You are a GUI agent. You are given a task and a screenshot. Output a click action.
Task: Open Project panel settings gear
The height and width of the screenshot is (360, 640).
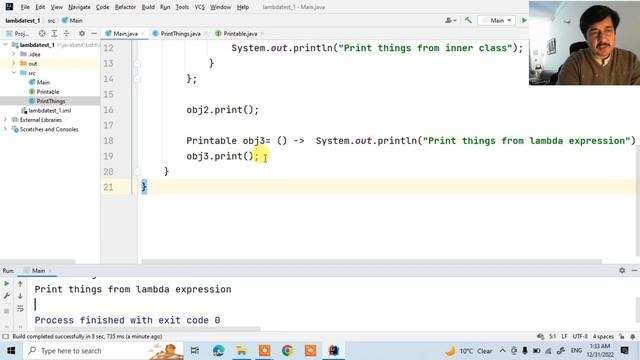pyautogui.click(x=82, y=33)
